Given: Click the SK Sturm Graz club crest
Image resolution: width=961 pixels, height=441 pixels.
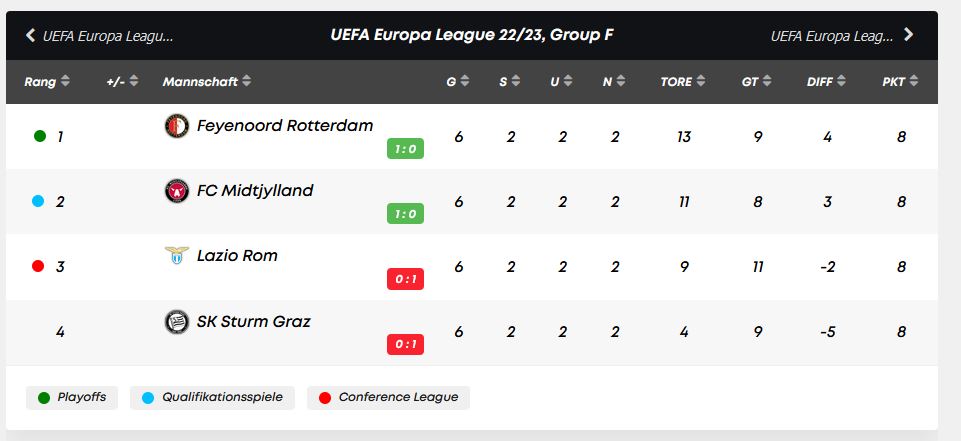Looking at the screenshot, I should (x=177, y=322).
